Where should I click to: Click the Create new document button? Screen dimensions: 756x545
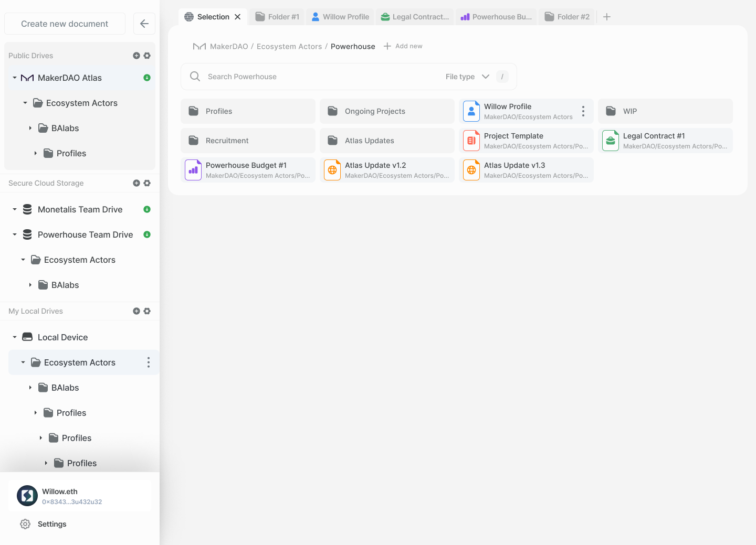click(65, 24)
